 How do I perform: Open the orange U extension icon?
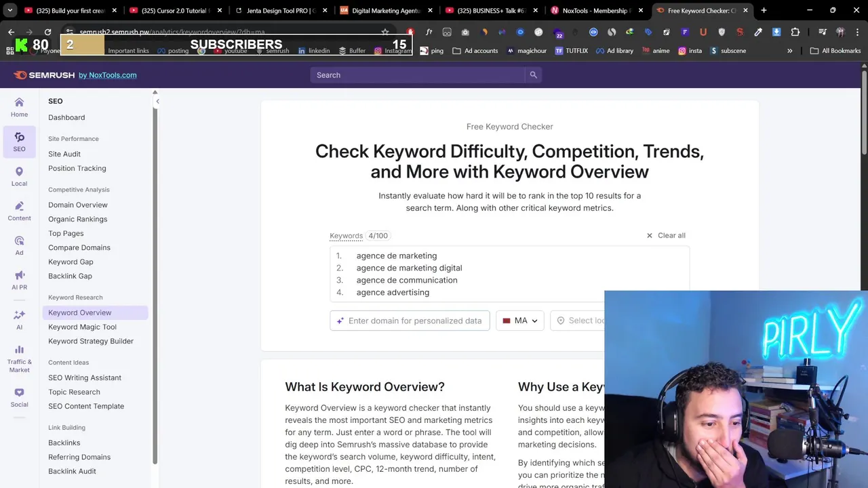703,32
